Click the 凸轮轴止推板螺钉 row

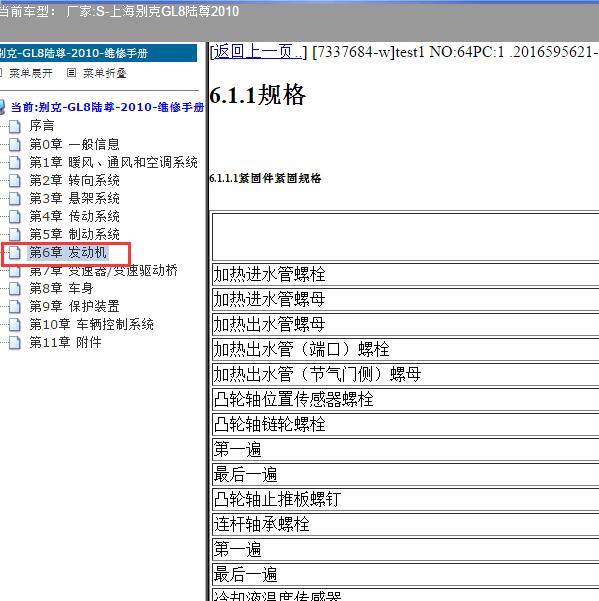tap(405, 499)
